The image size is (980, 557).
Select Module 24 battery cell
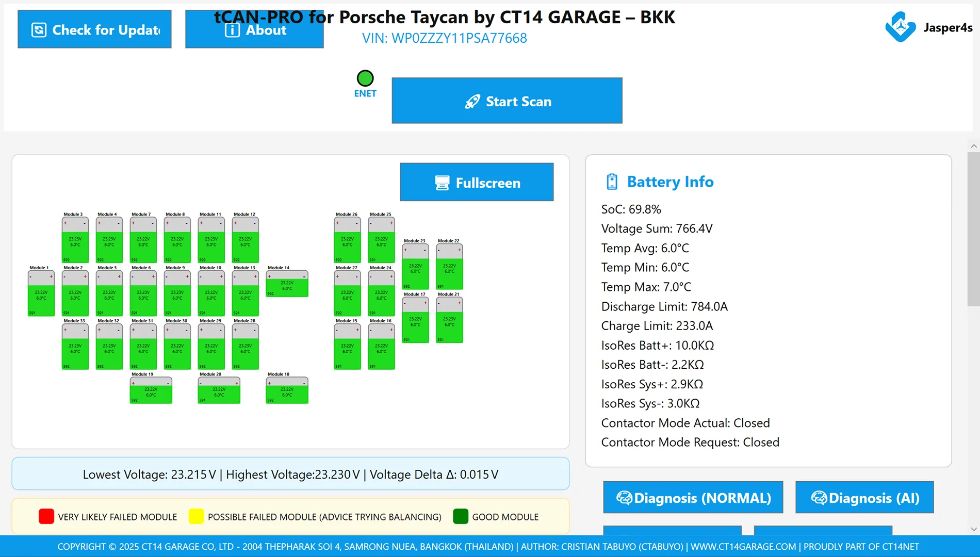click(x=382, y=293)
